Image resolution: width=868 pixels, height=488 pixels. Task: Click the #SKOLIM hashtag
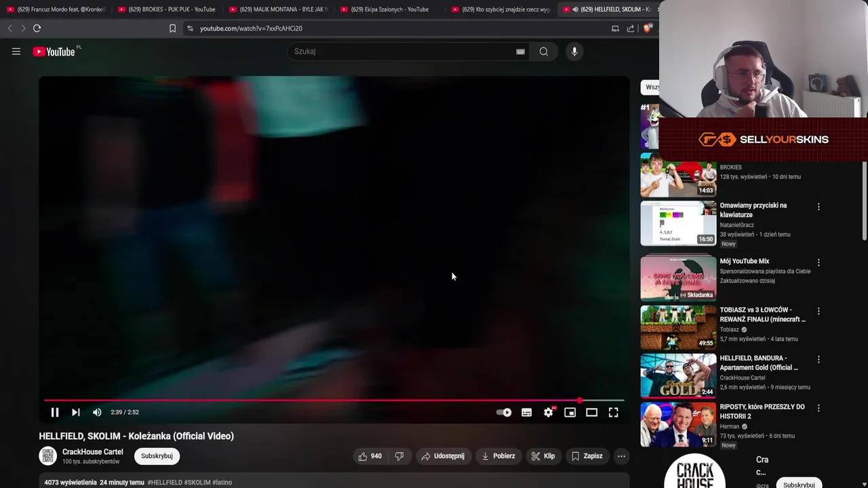pos(197,483)
